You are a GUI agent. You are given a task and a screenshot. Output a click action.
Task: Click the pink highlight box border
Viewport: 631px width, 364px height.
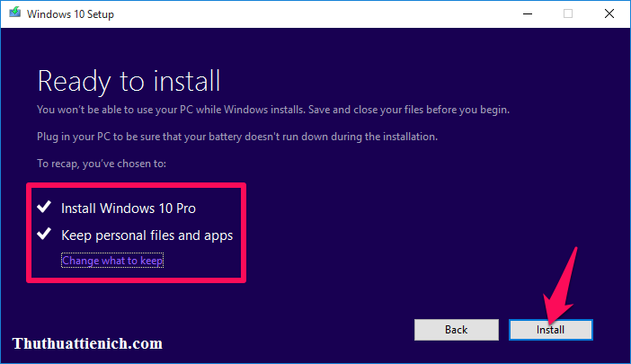(x=244, y=234)
